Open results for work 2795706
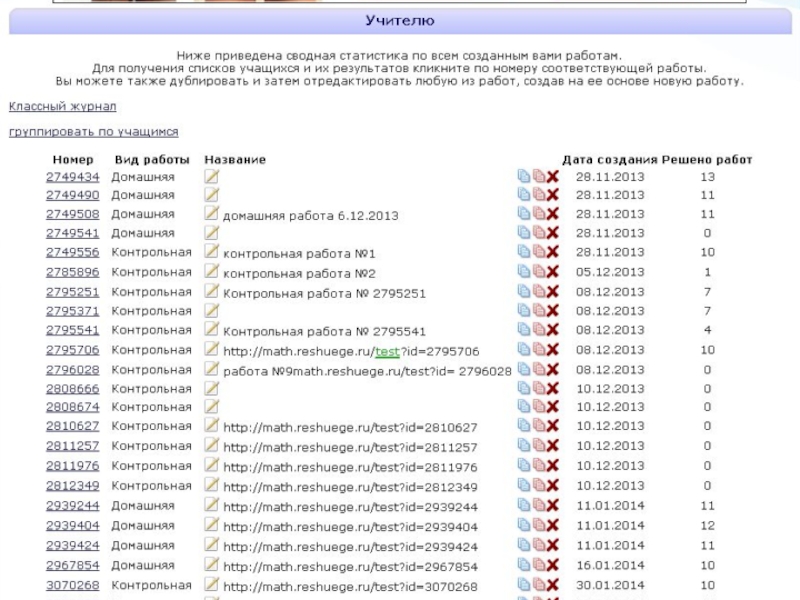Screen dimensions: 800x600 (x=72, y=350)
